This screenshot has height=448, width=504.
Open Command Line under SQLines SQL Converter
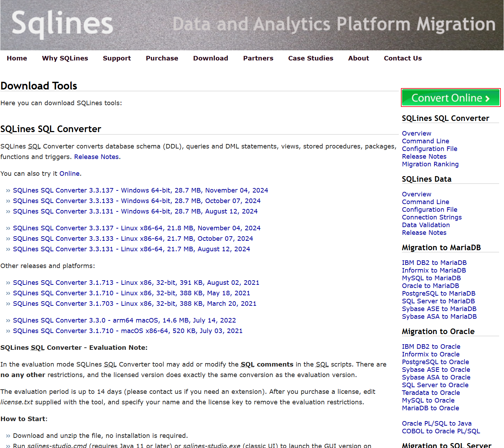coord(425,141)
